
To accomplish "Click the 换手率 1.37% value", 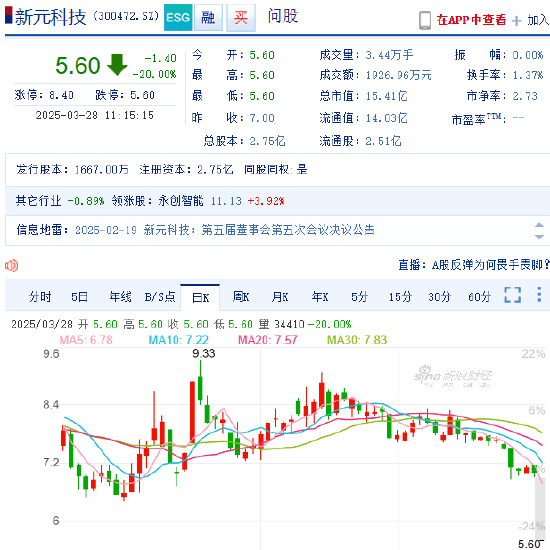I will (x=528, y=75).
